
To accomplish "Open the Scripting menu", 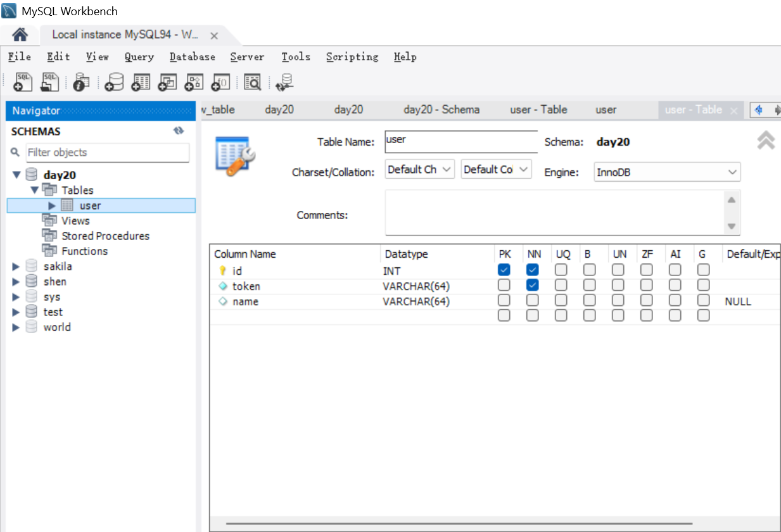I will coord(352,57).
